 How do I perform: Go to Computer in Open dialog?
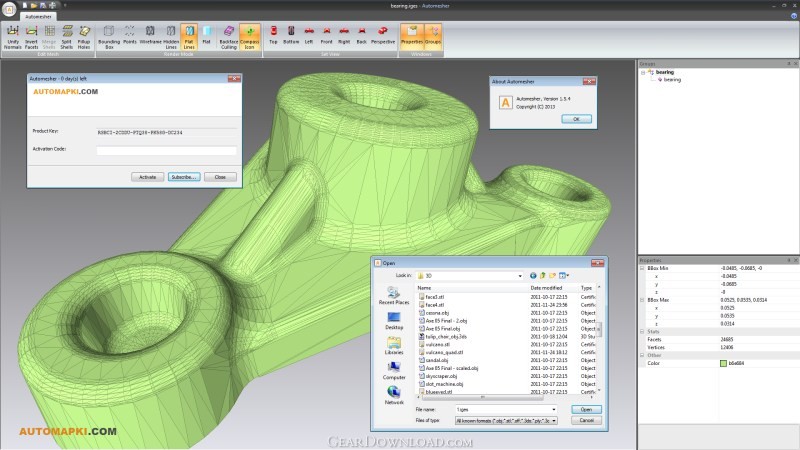pyautogui.click(x=394, y=371)
